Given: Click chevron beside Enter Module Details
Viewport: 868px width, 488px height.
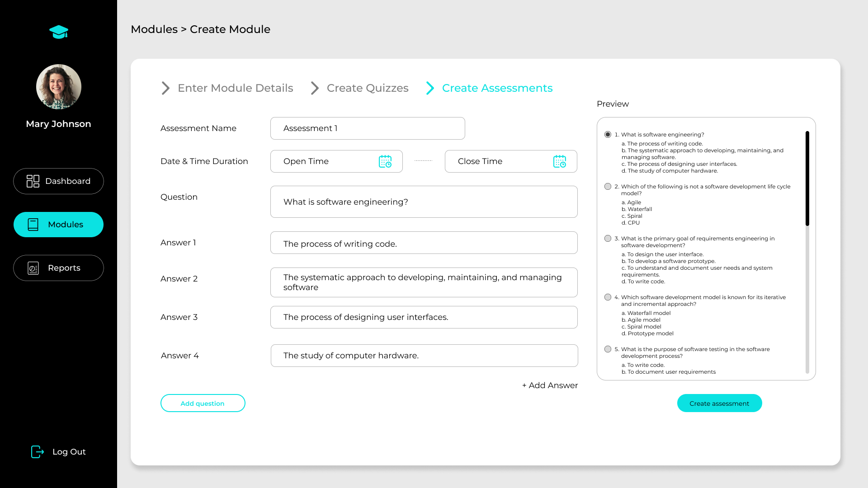Looking at the screenshot, I should tap(165, 88).
